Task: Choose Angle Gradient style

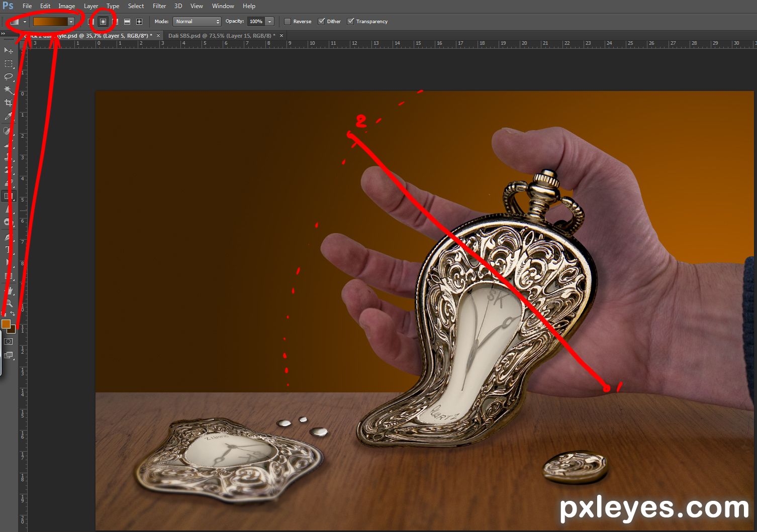Action: [115, 22]
